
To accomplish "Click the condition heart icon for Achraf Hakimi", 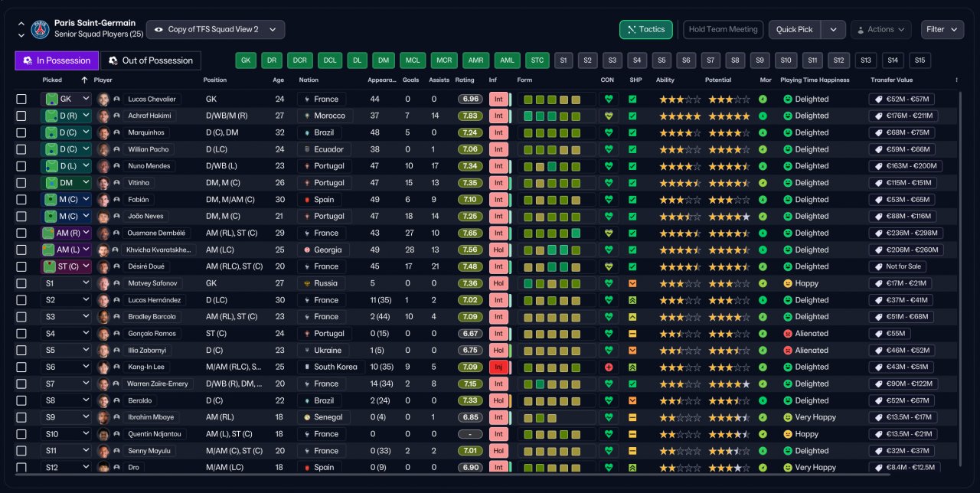I will [609, 116].
